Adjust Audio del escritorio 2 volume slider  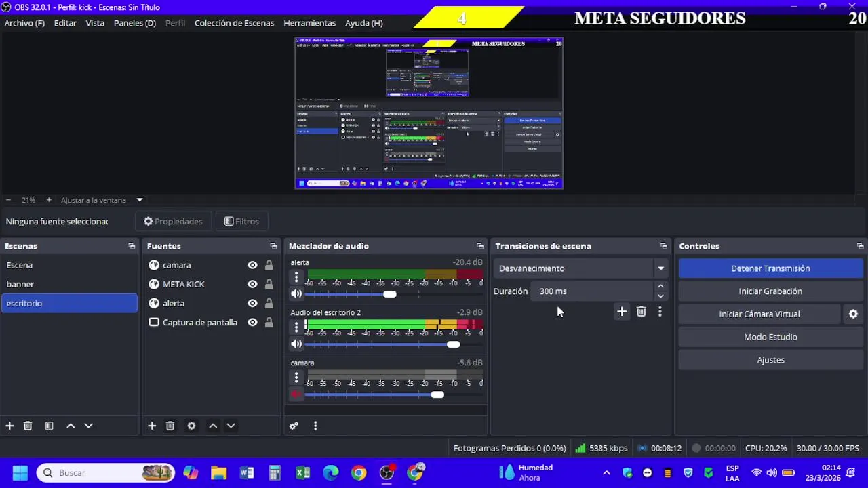(453, 344)
